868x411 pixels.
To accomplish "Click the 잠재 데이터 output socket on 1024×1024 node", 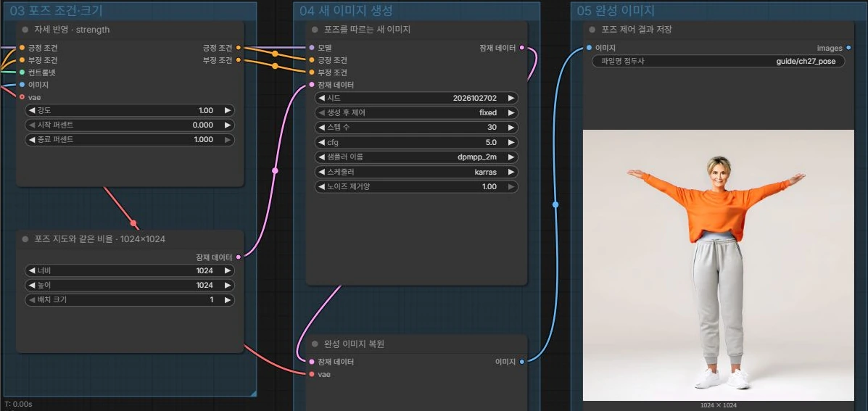I will click(x=239, y=257).
